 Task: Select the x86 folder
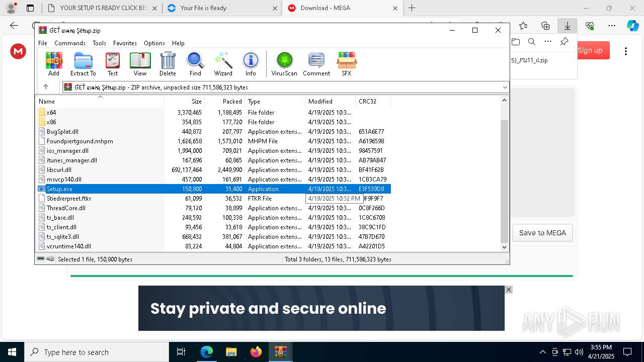click(x=51, y=122)
